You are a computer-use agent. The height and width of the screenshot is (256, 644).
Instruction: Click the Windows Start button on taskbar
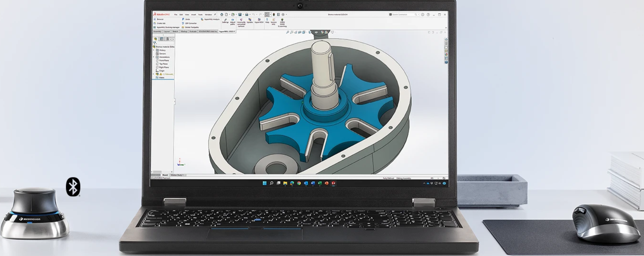(x=265, y=183)
